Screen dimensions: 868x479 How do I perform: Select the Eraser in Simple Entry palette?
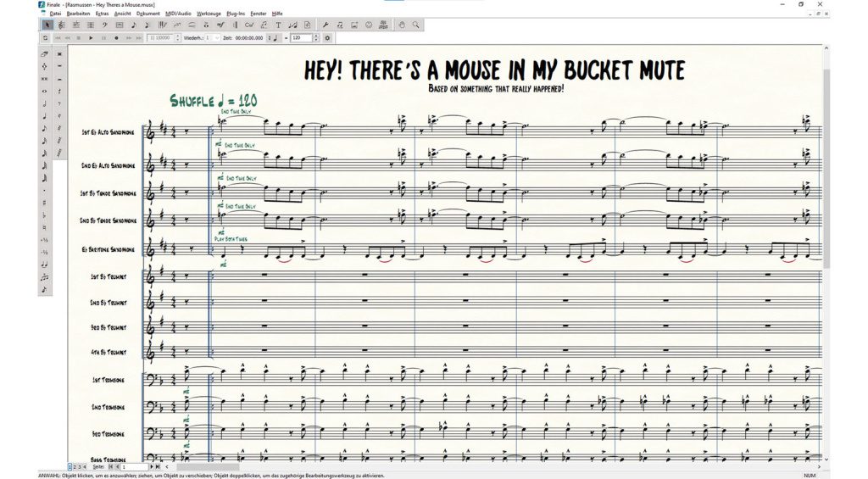[x=44, y=53]
